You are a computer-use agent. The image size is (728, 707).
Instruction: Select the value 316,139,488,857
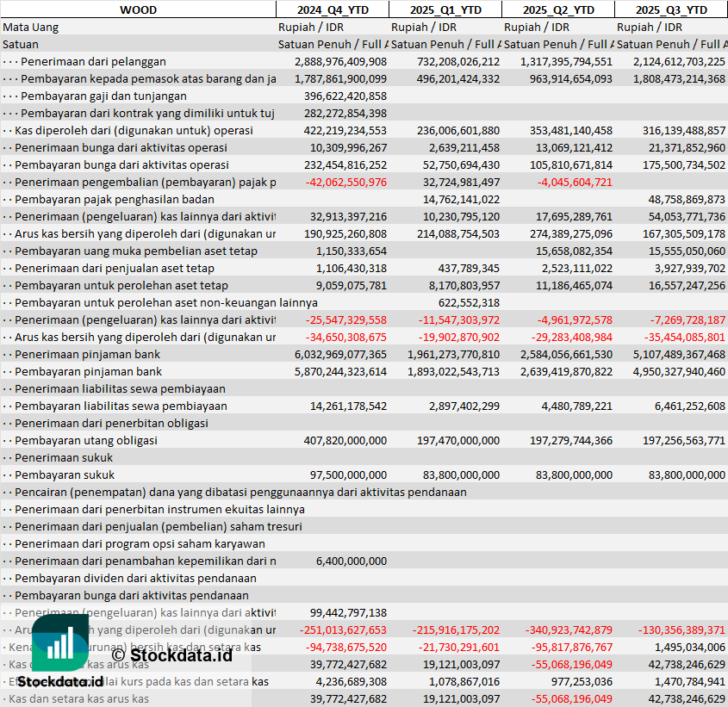click(x=683, y=130)
